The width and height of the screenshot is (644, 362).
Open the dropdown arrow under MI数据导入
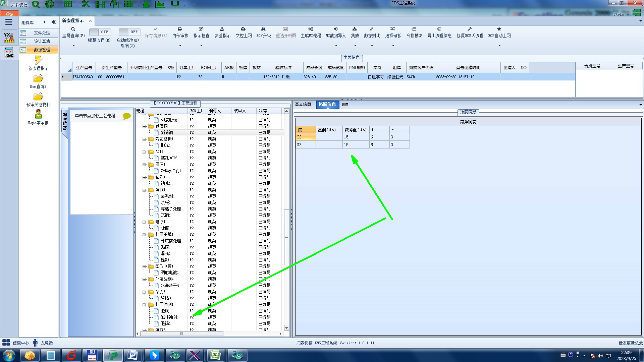point(336,46)
